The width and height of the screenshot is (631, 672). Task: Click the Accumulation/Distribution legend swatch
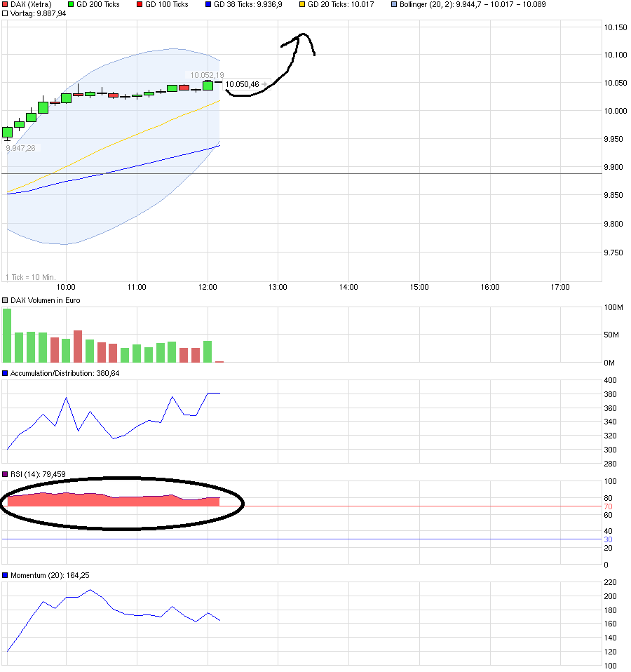tap(5, 373)
